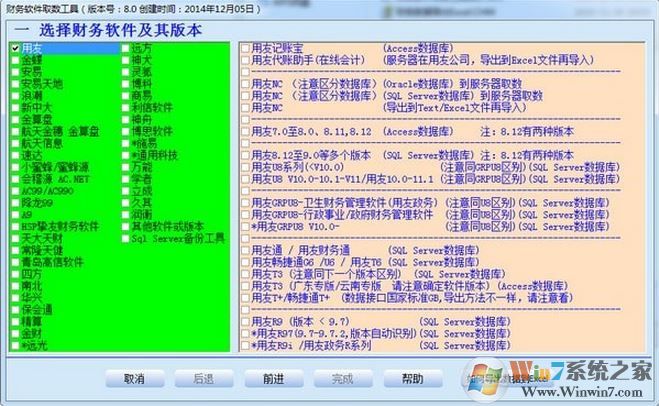Check 用友R9 (版本 < 9.7) version
Screen dimensions: 659x406
click(x=245, y=322)
